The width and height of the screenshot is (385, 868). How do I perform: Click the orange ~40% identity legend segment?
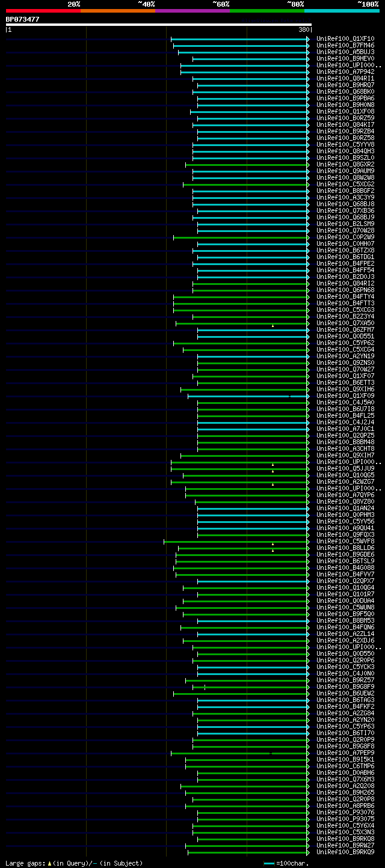click(118, 11)
